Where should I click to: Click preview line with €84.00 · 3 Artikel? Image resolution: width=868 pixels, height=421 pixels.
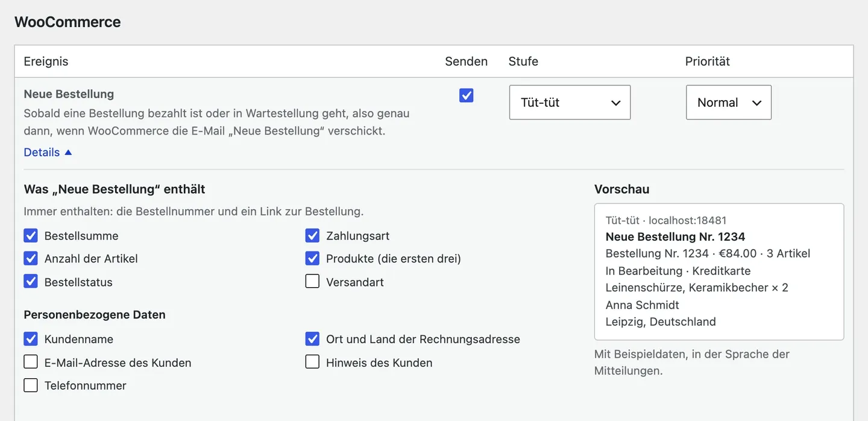pos(708,254)
